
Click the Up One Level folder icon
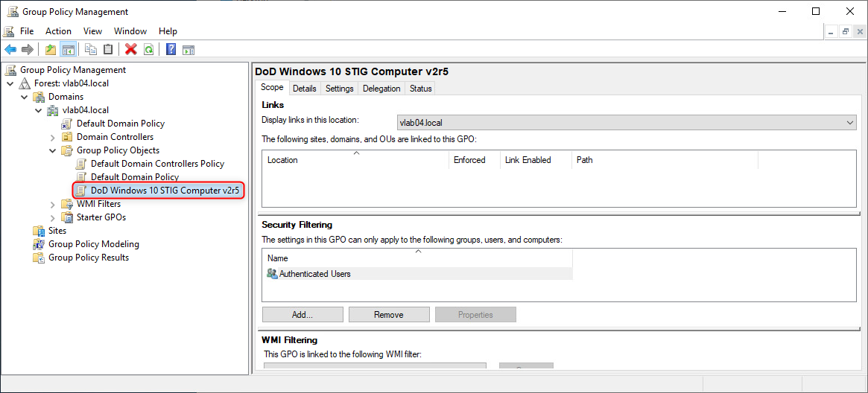[51, 50]
